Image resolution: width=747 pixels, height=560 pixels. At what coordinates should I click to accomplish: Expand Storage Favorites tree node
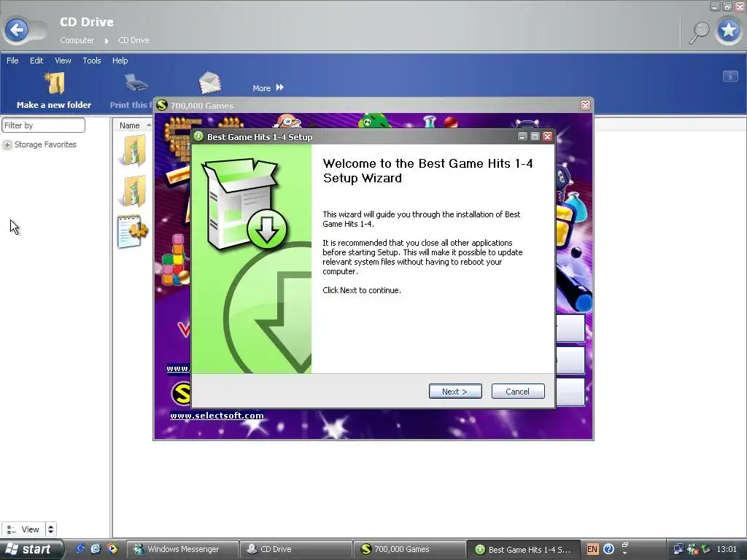click(7, 145)
